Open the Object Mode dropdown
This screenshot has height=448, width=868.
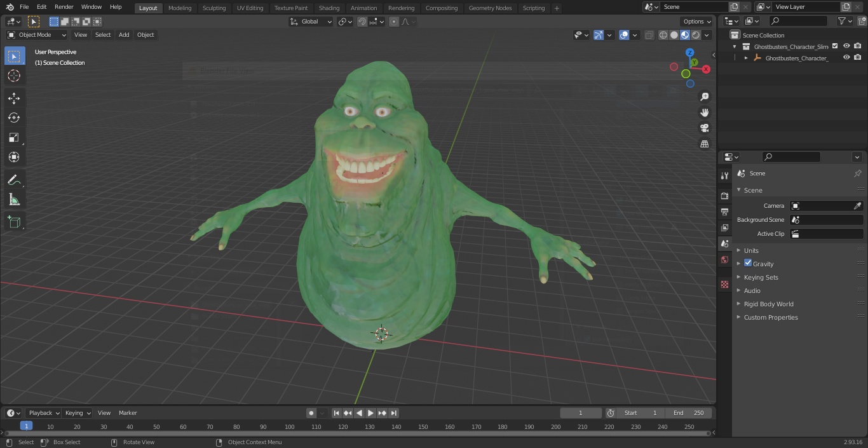tap(37, 35)
